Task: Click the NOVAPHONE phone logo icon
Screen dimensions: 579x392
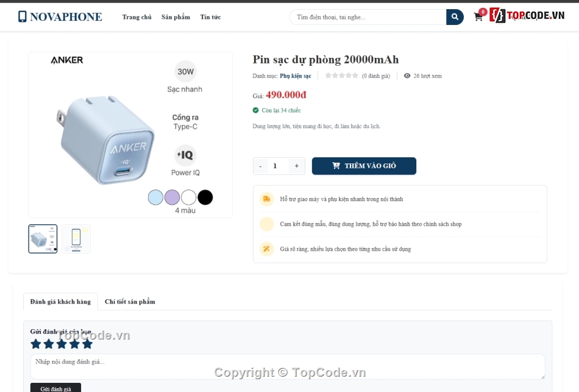Action: (23, 16)
